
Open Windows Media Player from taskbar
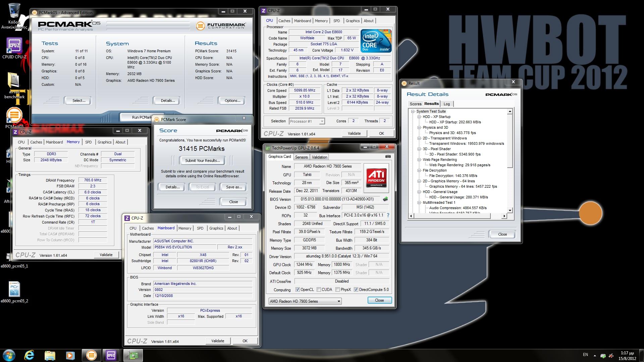[70, 355]
